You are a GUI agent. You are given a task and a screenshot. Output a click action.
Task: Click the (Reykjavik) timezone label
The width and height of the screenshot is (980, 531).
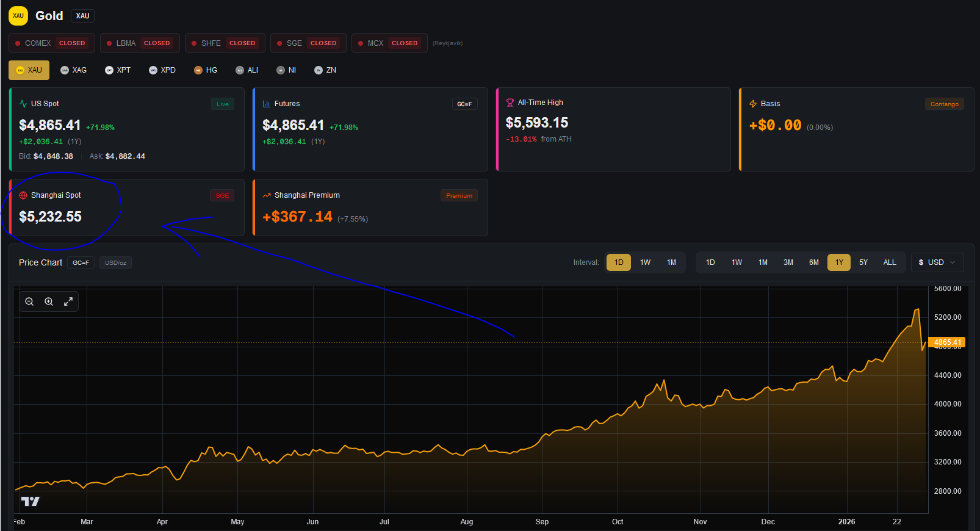(x=447, y=43)
